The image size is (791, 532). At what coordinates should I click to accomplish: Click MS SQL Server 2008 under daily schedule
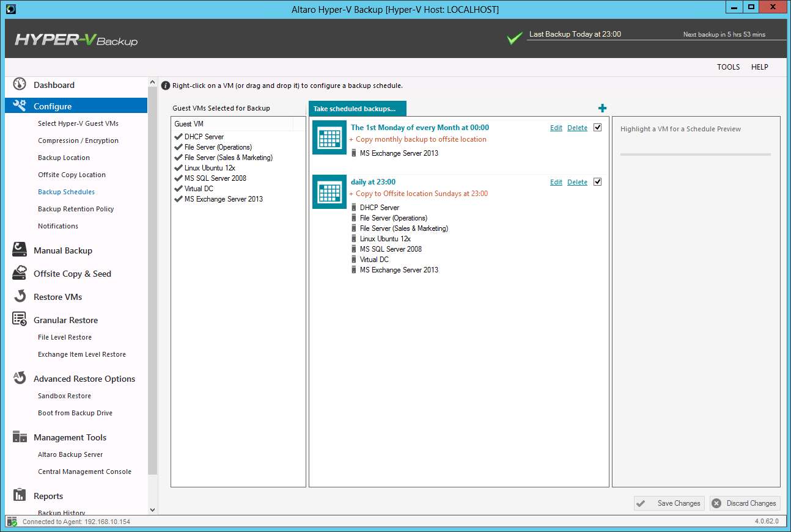[391, 249]
